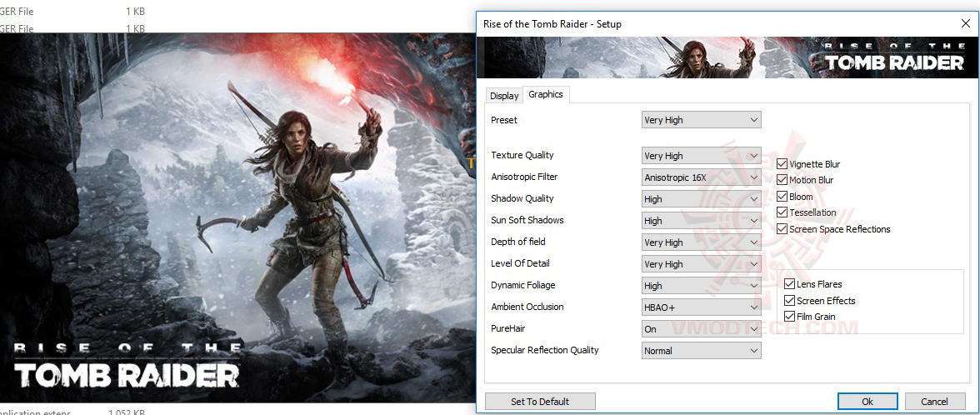Click the '1,052 KB' file size in Explorer

127,412
